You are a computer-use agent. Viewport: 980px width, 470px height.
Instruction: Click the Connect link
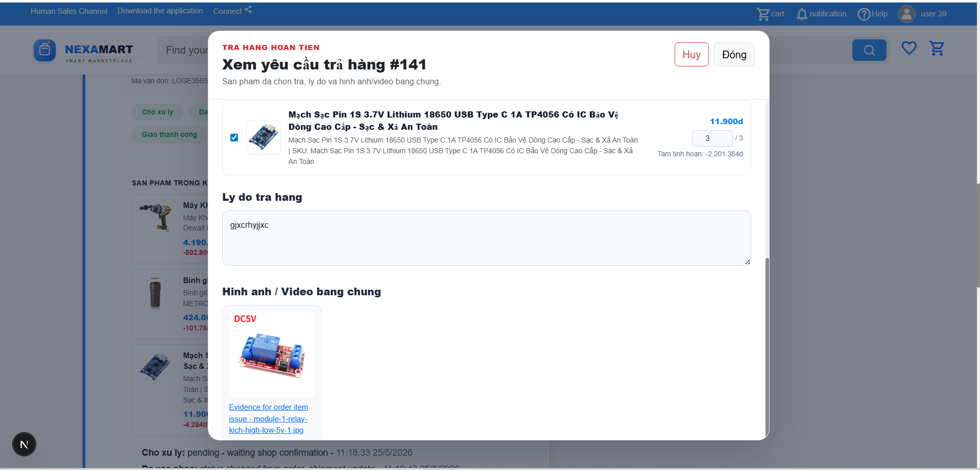(228, 11)
